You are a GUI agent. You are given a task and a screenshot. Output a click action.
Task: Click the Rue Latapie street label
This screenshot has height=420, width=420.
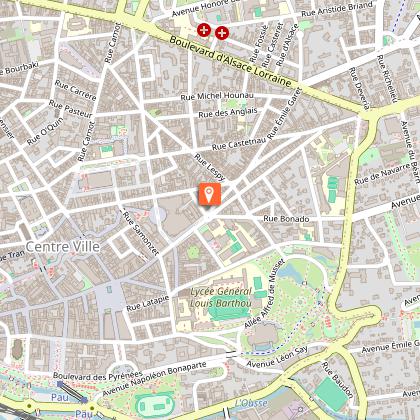[148, 303]
